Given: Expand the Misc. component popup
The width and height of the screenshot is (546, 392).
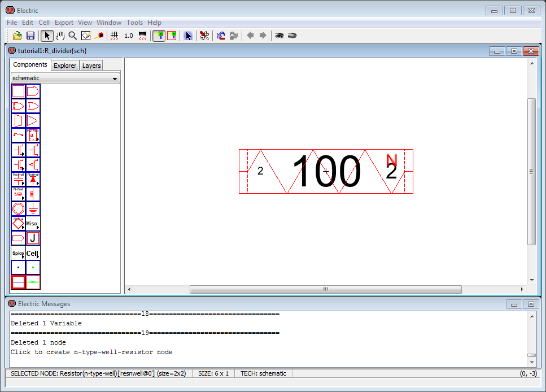Looking at the screenshot, I should point(33,224).
